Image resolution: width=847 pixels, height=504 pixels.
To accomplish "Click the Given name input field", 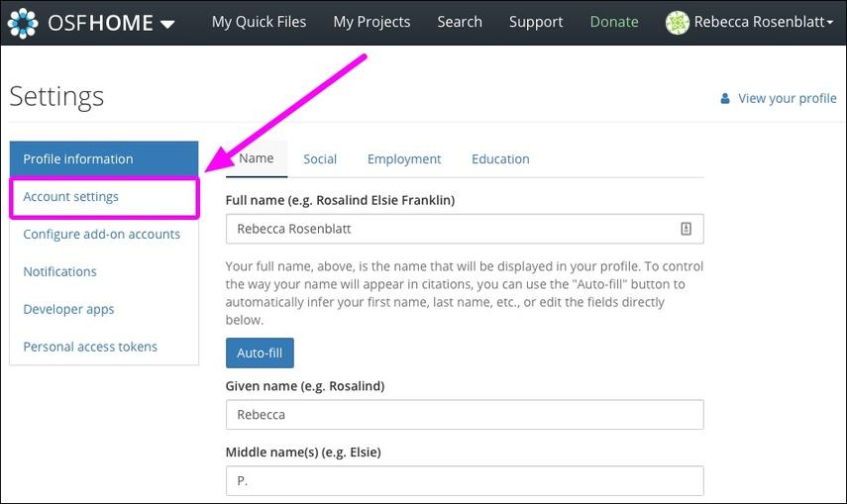I will pyautogui.click(x=465, y=414).
